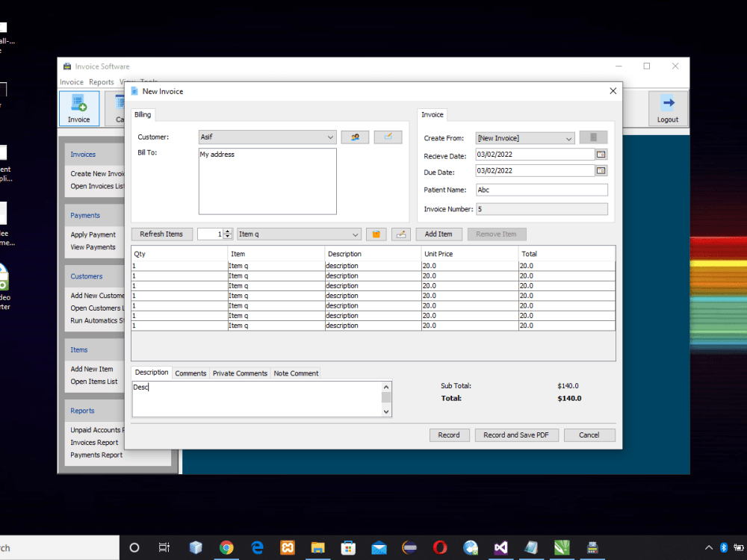The width and height of the screenshot is (747, 560).
Task: Select the Invoice icon in the main toolbar
Action: click(x=78, y=109)
